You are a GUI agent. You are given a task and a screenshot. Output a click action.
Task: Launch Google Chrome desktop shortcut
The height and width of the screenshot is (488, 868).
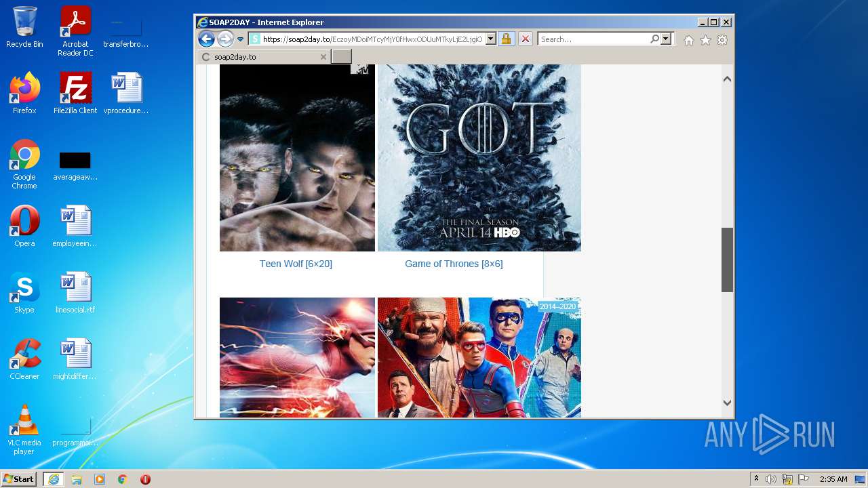[24, 164]
